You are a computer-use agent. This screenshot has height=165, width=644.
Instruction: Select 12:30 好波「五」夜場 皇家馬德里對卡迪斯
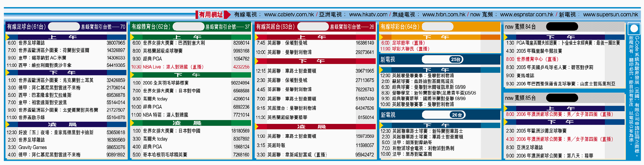tap(66, 132)
